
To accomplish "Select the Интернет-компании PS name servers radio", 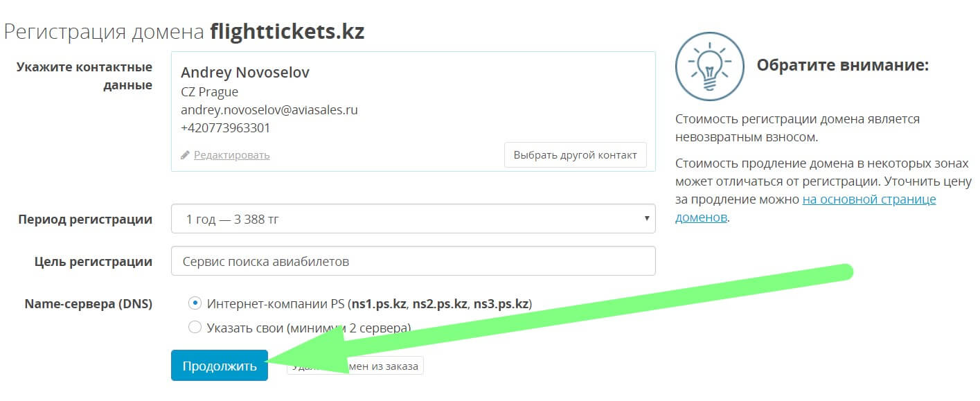I will point(195,303).
